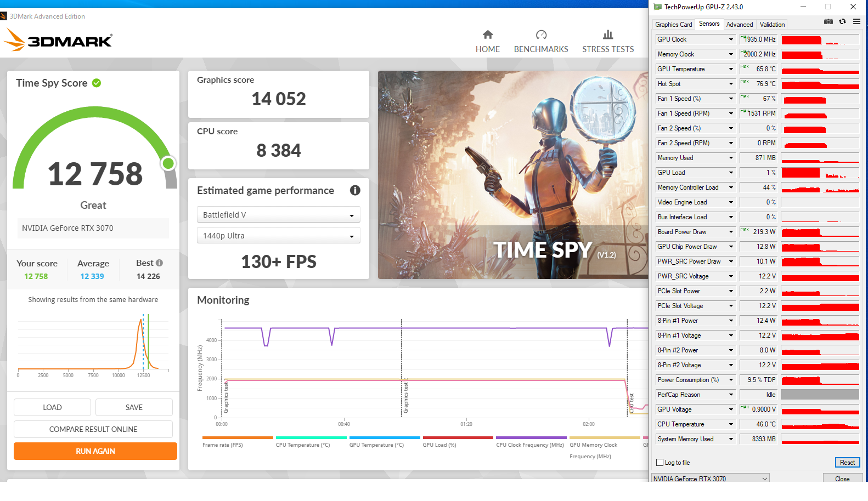Click Graphics score value 14 052

pos(279,99)
